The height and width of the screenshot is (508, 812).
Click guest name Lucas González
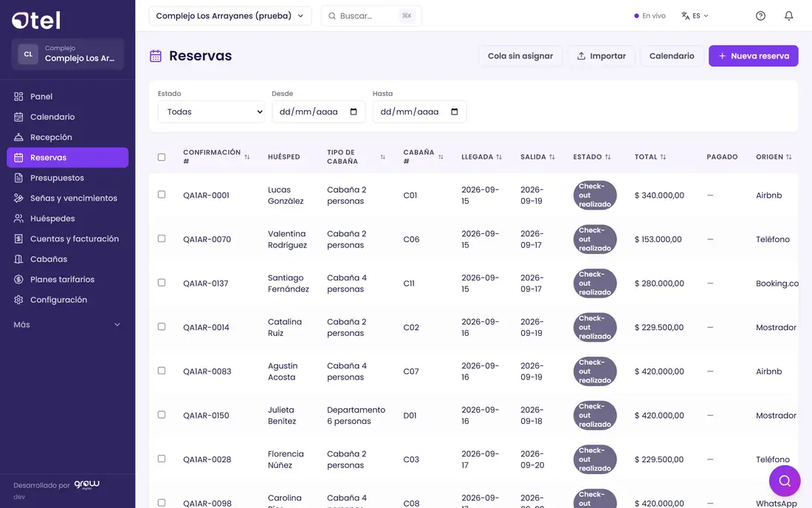286,195
